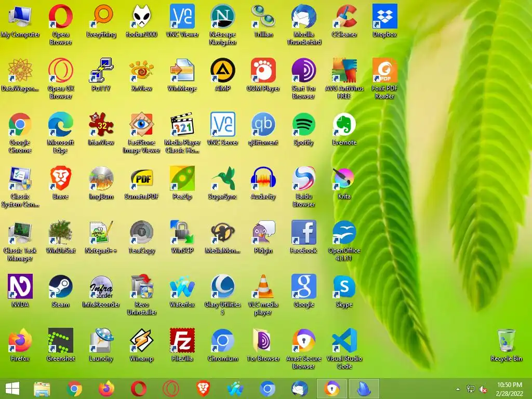The height and width of the screenshot is (399, 532).
Task: Click the Visual Studio Code shortcut
Action: tap(344, 349)
